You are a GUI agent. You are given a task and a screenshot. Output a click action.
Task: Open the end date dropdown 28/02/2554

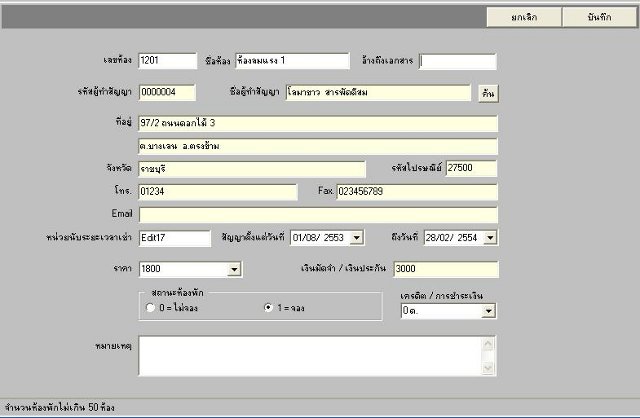pos(490,238)
